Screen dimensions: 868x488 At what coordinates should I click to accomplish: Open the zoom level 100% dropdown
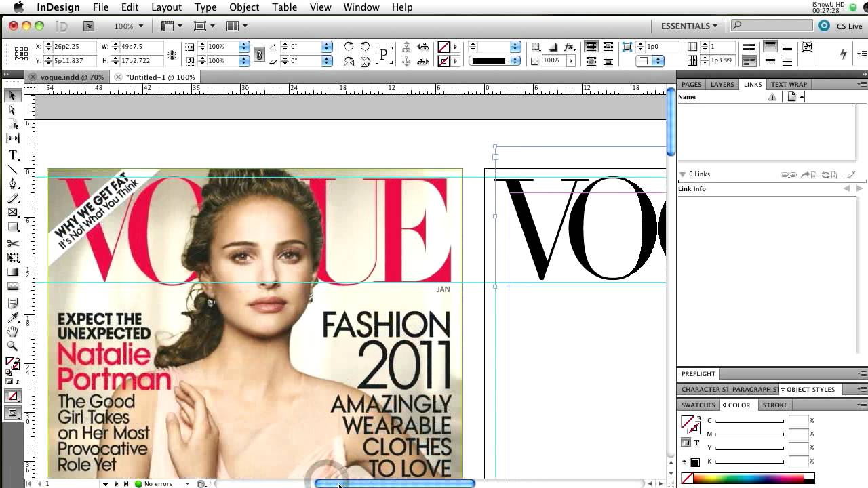click(x=129, y=26)
